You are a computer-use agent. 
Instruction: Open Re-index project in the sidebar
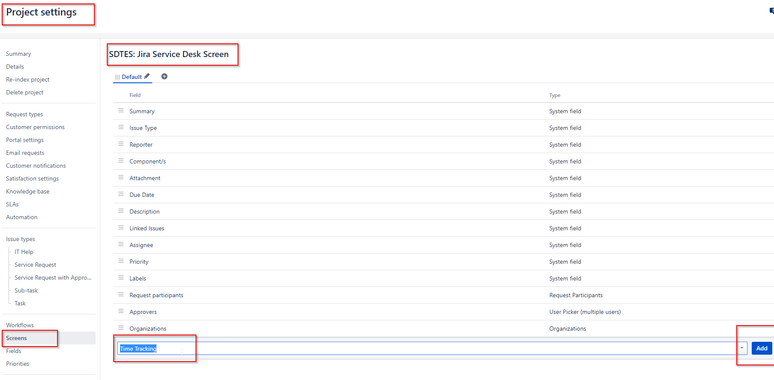coord(28,79)
